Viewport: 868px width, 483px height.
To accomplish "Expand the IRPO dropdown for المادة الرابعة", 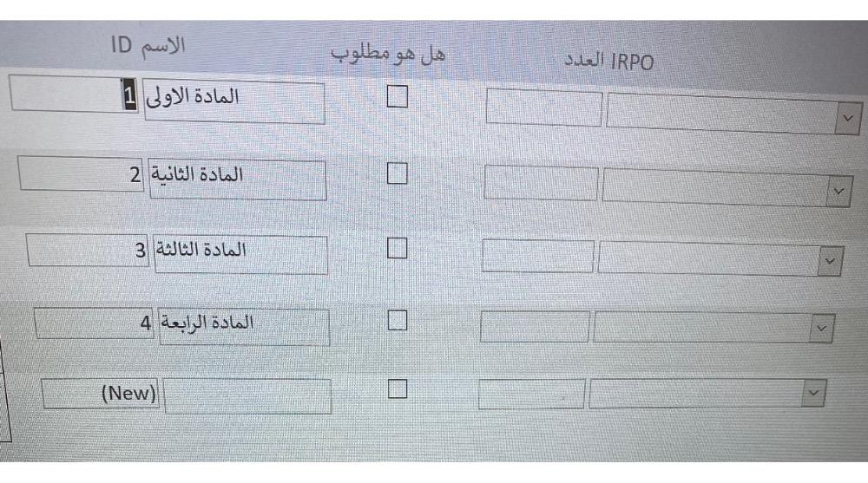I will 819,327.
